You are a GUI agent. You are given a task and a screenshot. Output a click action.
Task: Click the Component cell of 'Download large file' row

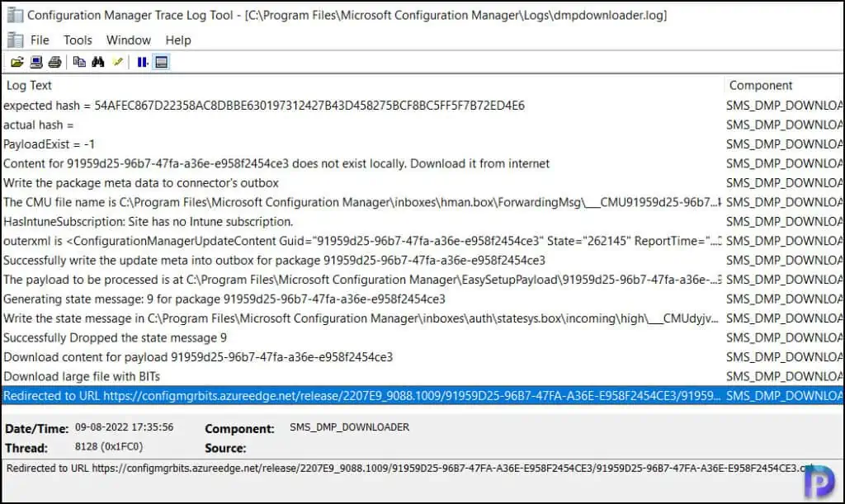pyautogui.click(x=784, y=376)
